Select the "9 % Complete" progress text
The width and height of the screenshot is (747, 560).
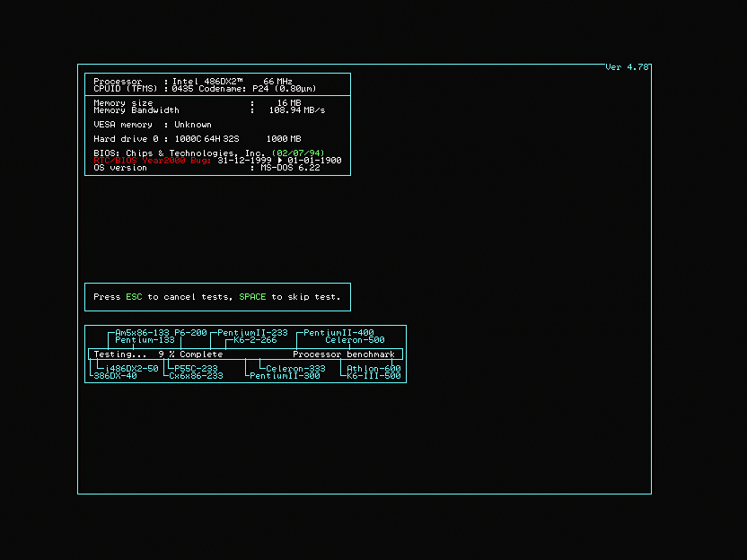pos(190,354)
